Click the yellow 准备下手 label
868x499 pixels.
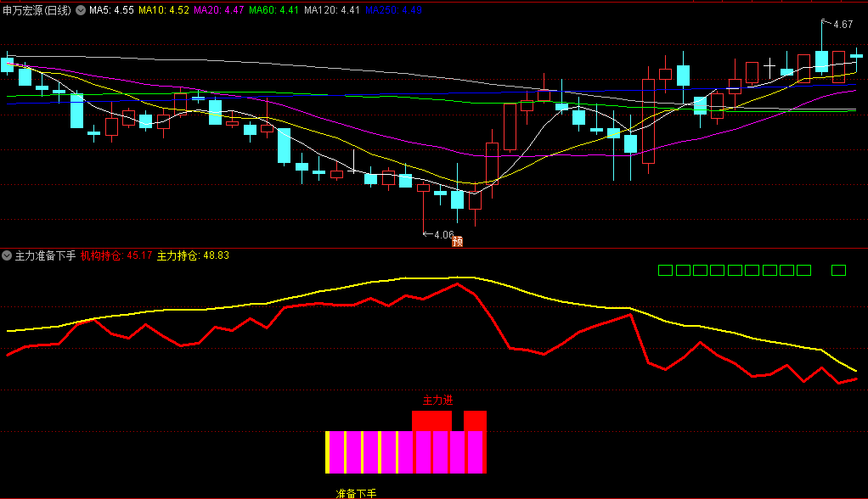click(x=356, y=493)
